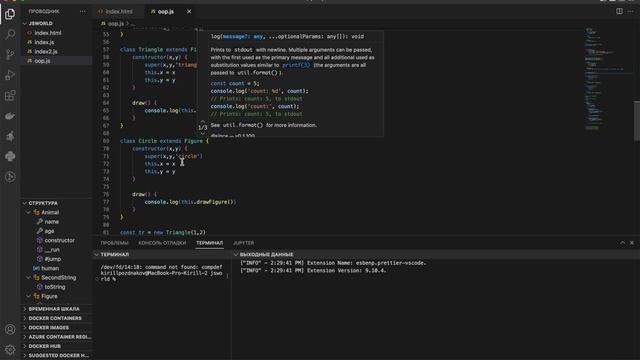Open the Source Control view
This screenshot has height=360, width=640.
10,54
